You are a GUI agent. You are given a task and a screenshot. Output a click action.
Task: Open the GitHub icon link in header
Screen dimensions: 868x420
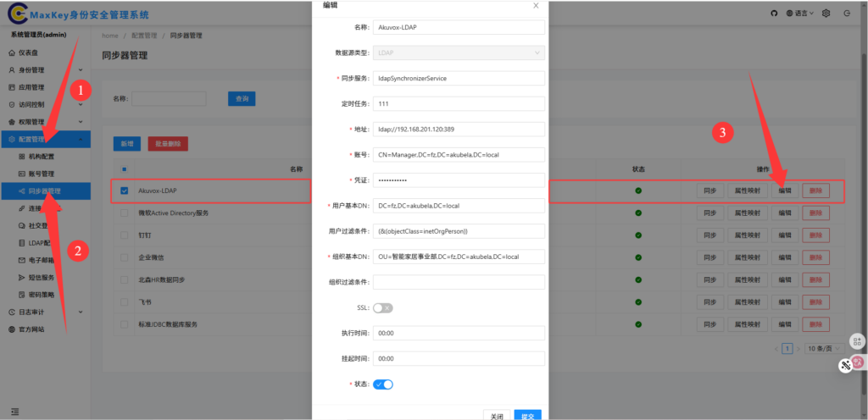(773, 14)
